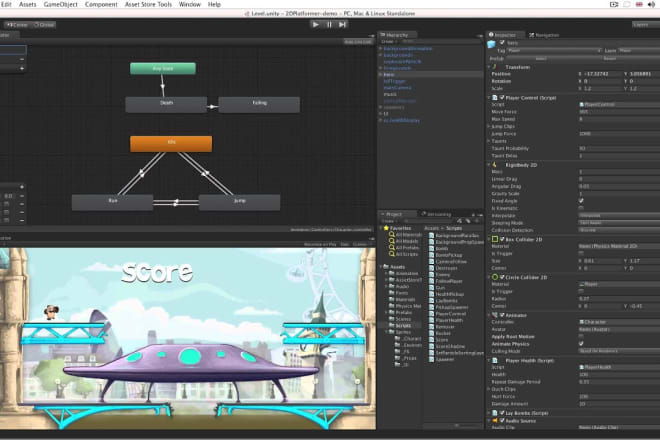Click the Player Health script icon

pyautogui.click(x=495, y=360)
